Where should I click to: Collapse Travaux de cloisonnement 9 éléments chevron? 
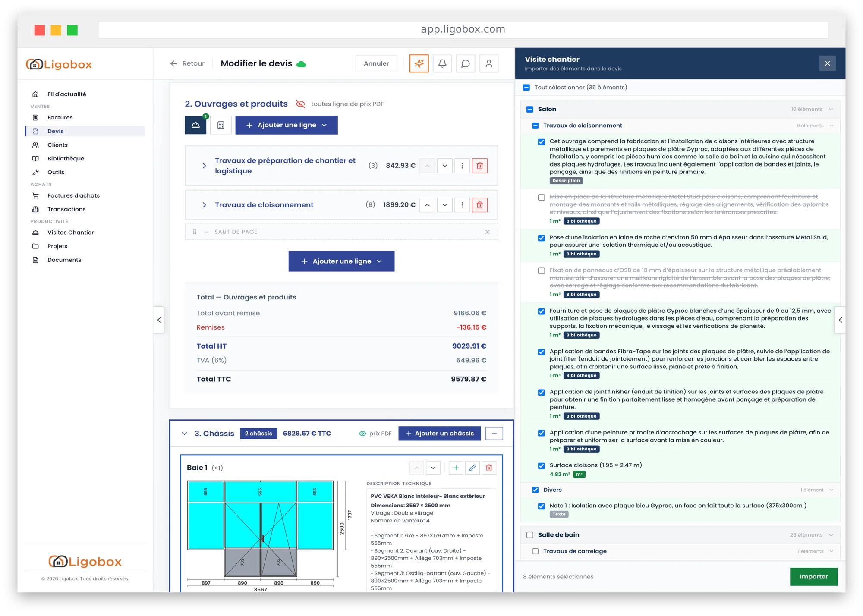[x=831, y=126]
